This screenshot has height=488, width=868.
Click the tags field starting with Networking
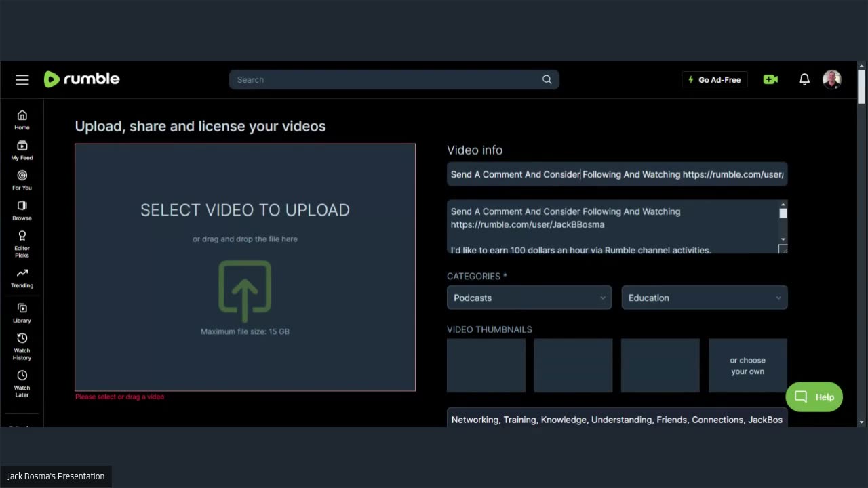(617, 418)
